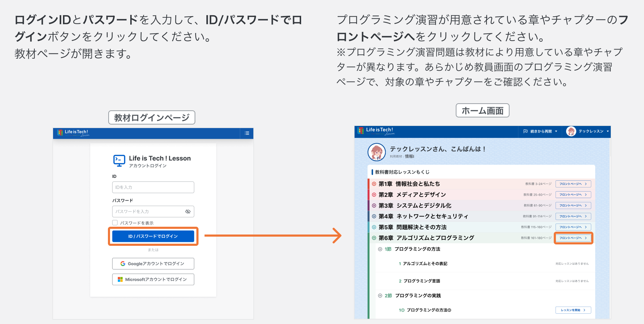Click the Life is Tech logo on login page
Image resolution: width=644 pixels, height=324 pixels.
point(73,133)
